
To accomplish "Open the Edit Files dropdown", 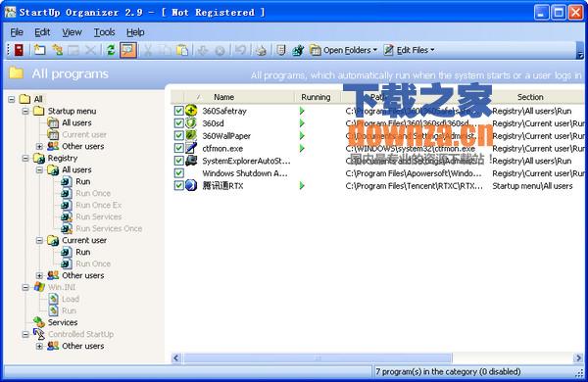I will (409, 50).
